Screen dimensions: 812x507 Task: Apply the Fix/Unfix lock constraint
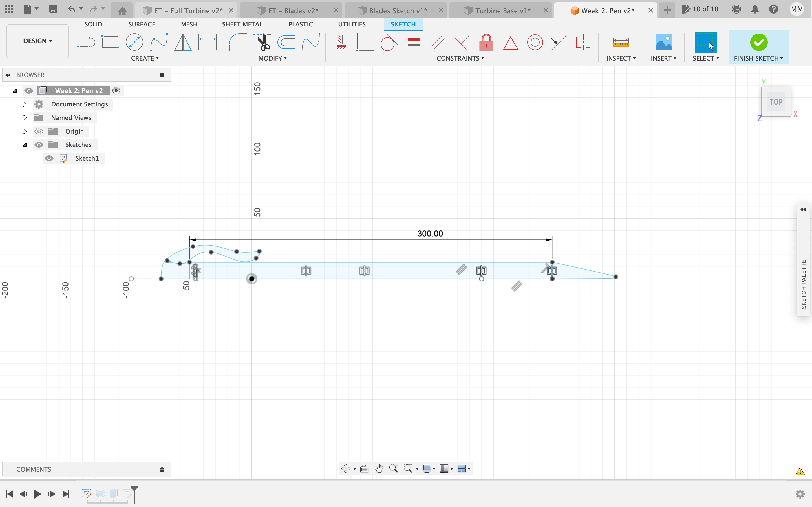(486, 43)
